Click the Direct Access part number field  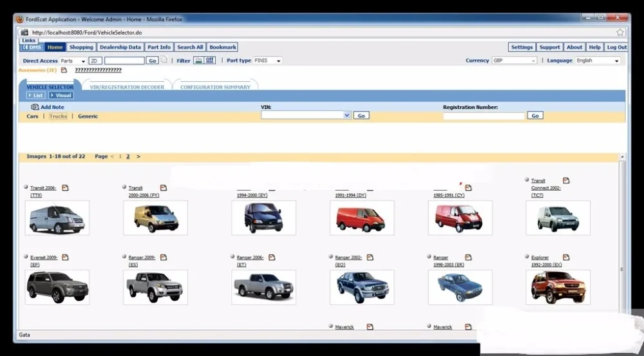124,61
